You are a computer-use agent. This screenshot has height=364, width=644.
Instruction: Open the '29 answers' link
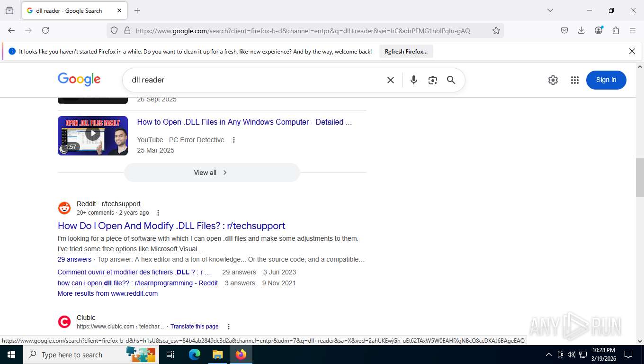[74, 259]
